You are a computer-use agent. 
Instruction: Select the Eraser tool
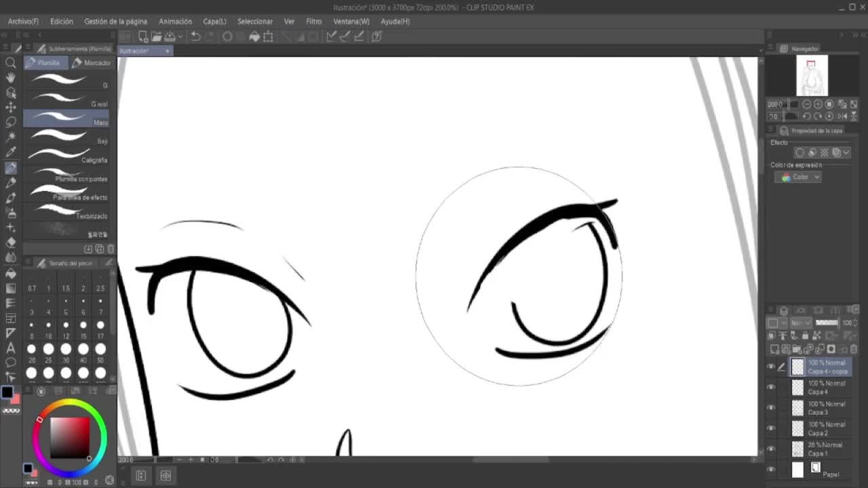(x=11, y=242)
